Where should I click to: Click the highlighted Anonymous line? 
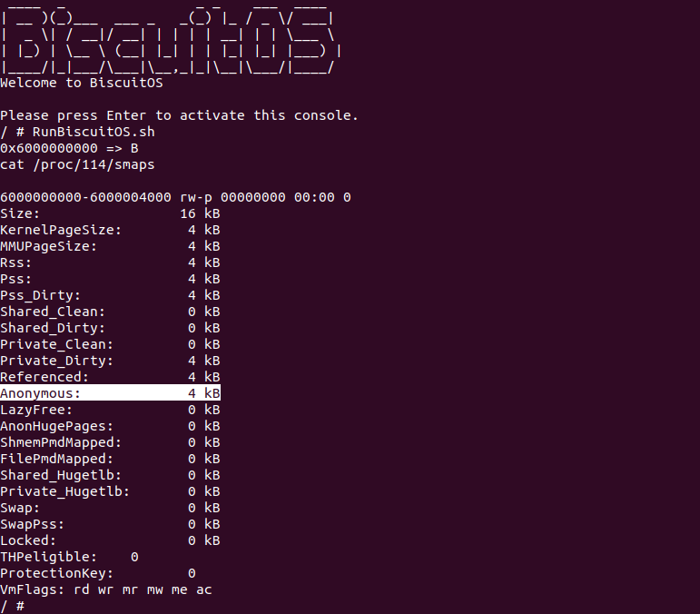click(x=110, y=393)
